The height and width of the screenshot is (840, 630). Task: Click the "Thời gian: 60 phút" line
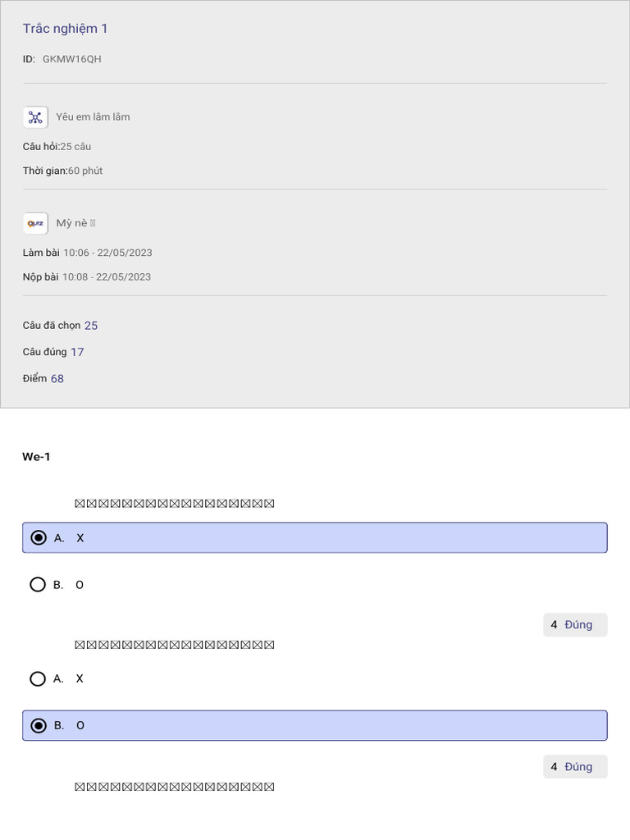[63, 171]
